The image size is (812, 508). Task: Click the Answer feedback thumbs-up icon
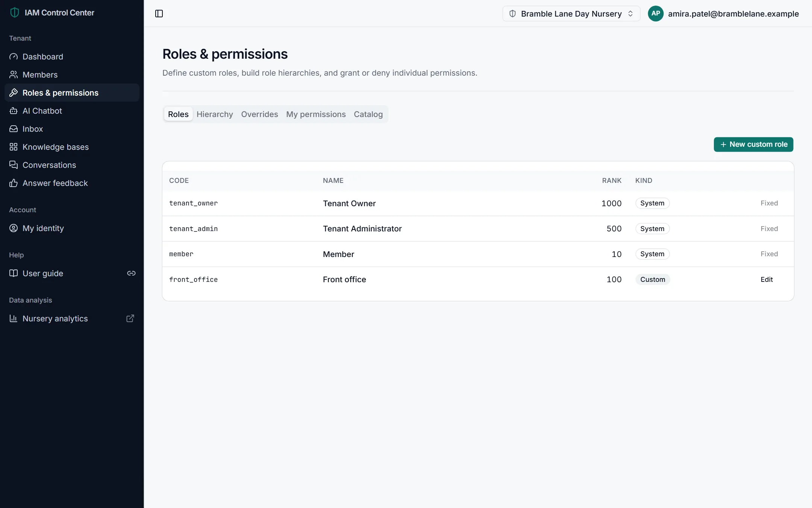(x=14, y=183)
